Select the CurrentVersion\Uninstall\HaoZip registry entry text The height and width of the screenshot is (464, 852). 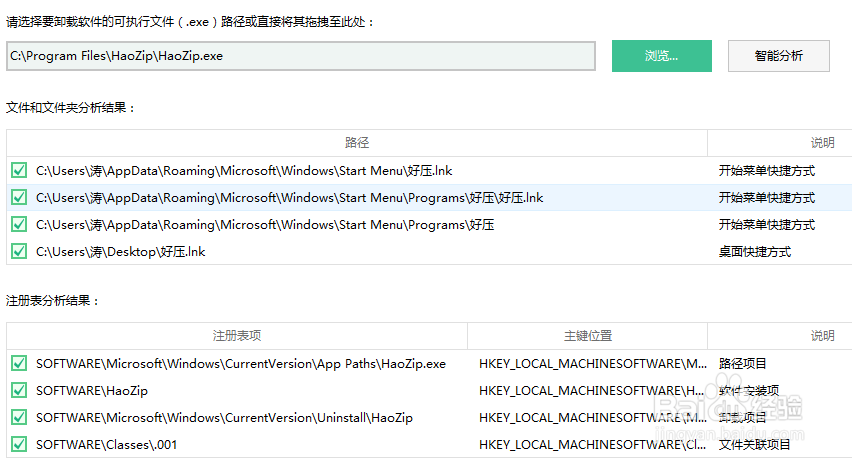[224, 418]
